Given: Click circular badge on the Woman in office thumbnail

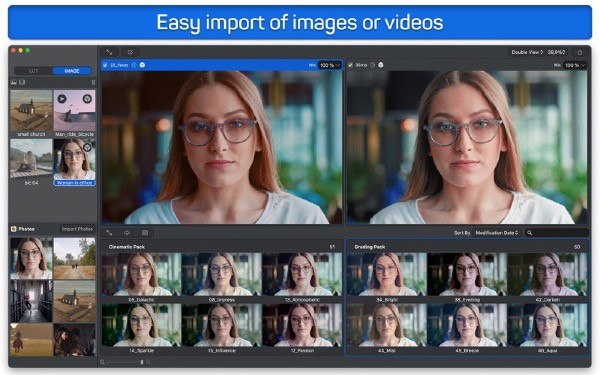Looking at the screenshot, I should [87, 147].
